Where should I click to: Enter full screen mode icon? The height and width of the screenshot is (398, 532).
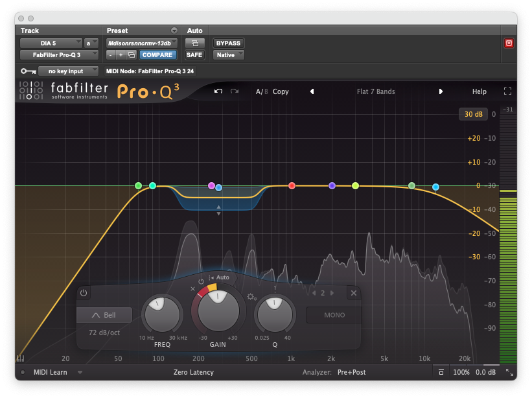[x=507, y=91]
